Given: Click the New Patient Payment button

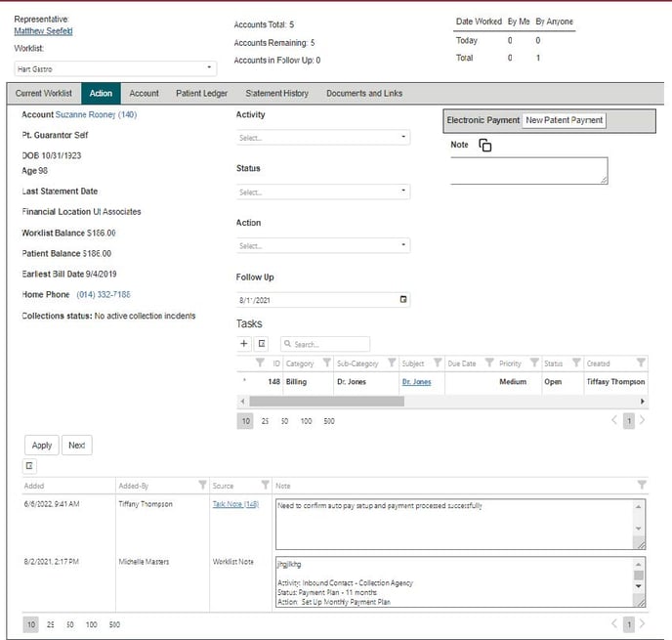Looking at the screenshot, I should [564, 120].
